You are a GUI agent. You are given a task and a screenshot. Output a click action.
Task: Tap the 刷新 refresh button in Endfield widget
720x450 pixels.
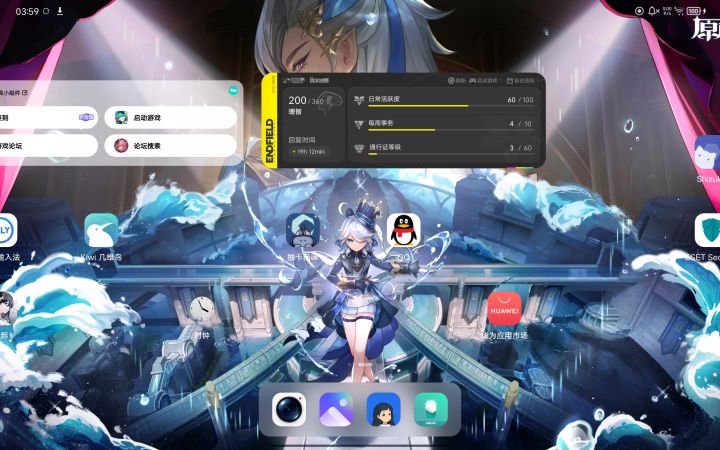(x=456, y=80)
